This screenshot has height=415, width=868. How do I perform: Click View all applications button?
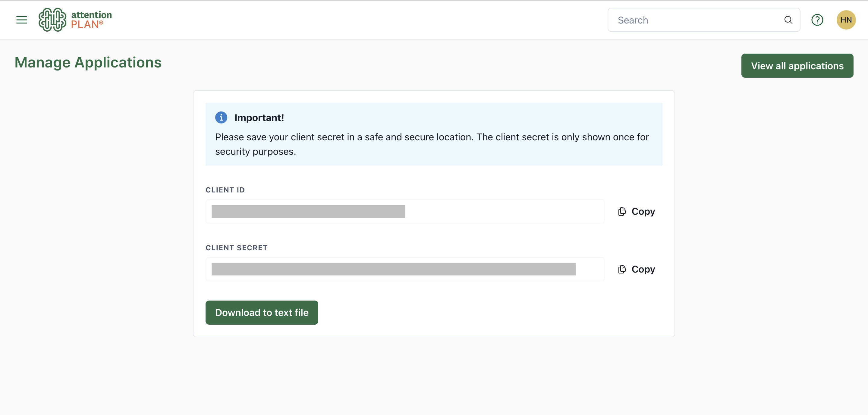click(797, 66)
